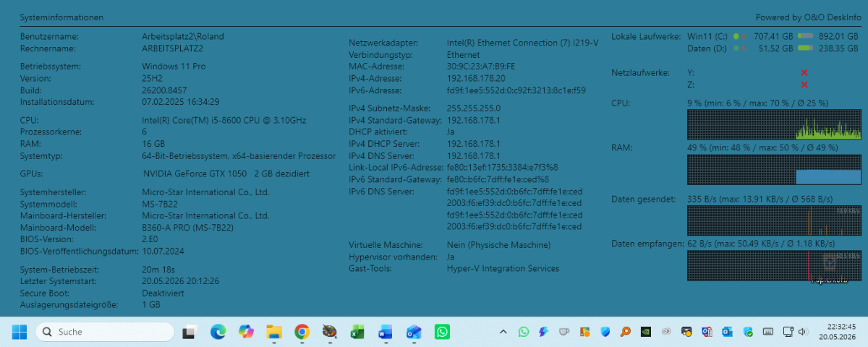This screenshot has width=868, height=347.
Task: Click the uptime value '20m 18s'
Action: coord(158,269)
